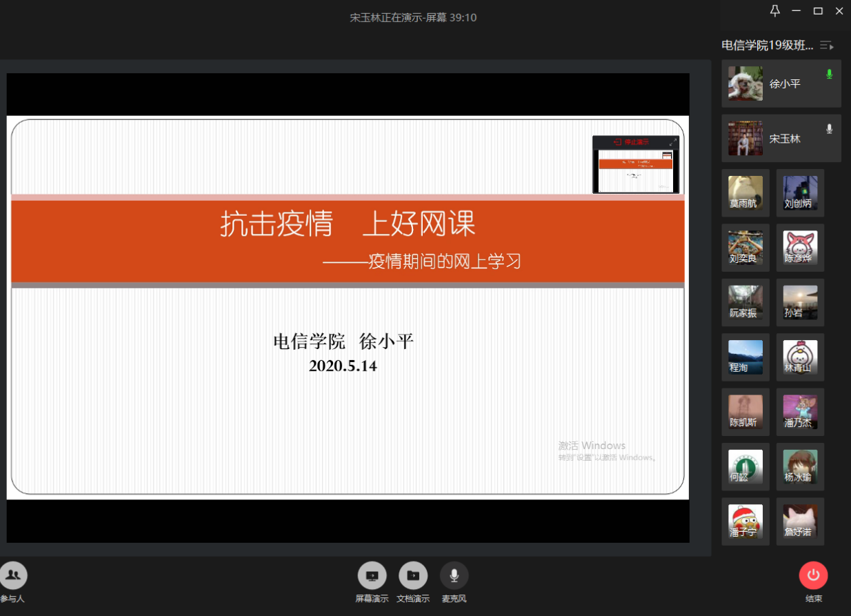Maximize the meeting window
The height and width of the screenshot is (616, 851).
coord(818,10)
